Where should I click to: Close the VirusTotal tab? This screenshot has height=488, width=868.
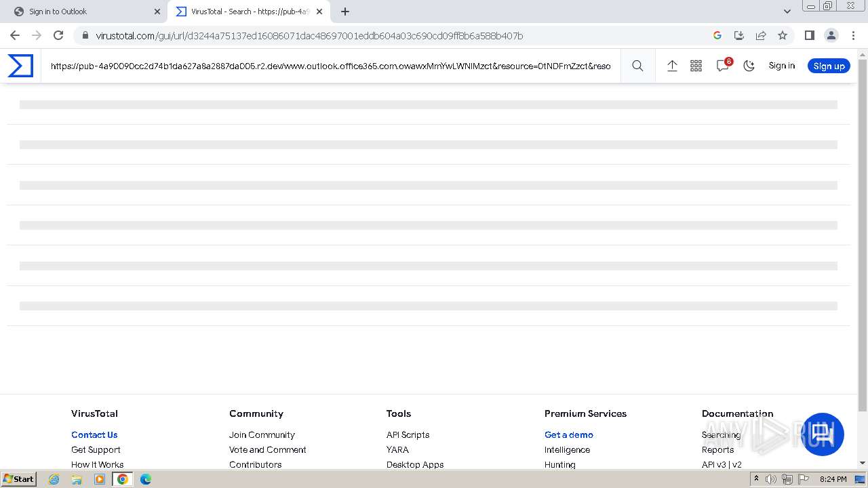point(319,12)
